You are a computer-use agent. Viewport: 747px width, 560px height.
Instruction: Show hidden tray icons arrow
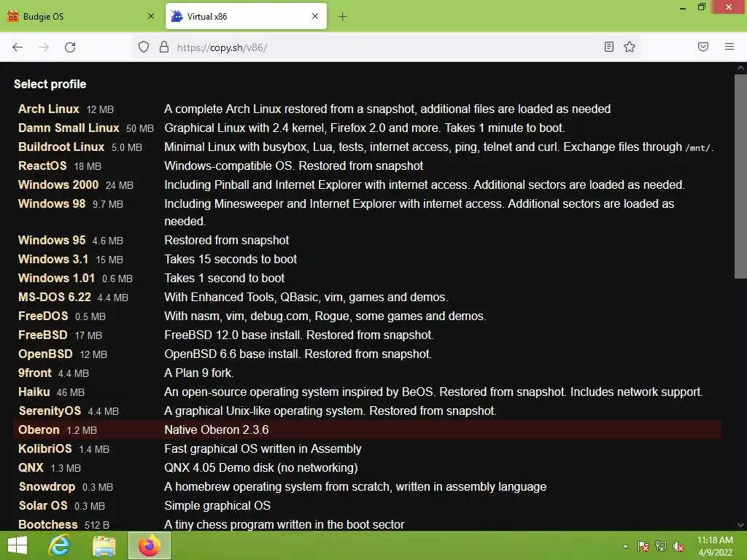point(625,546)
